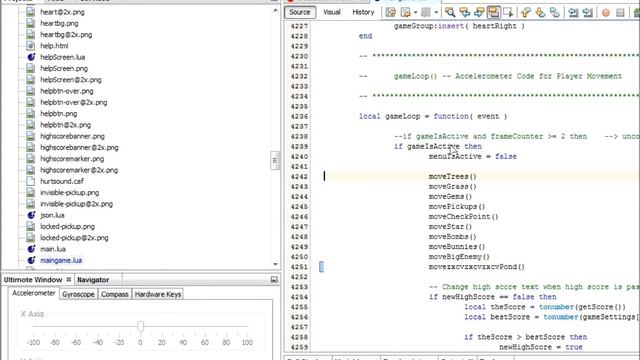Close the Ultimote Window tab

click(x=69, y=279)
